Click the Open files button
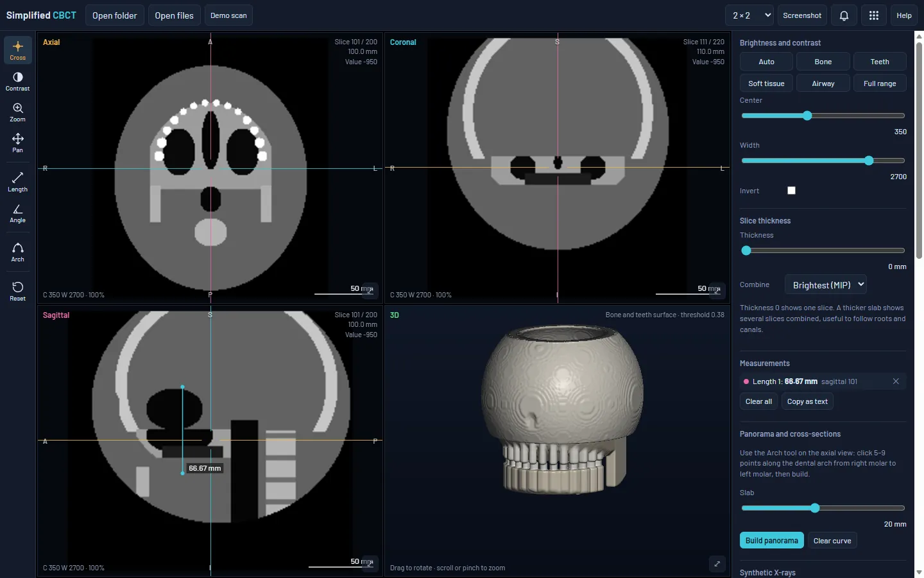 click(174, 15)
